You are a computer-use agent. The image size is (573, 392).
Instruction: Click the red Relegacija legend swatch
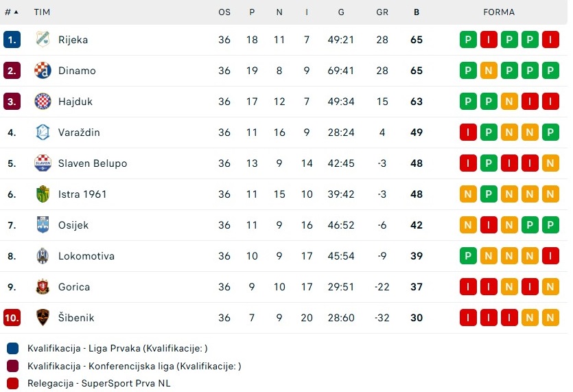(x=13, y=383)
